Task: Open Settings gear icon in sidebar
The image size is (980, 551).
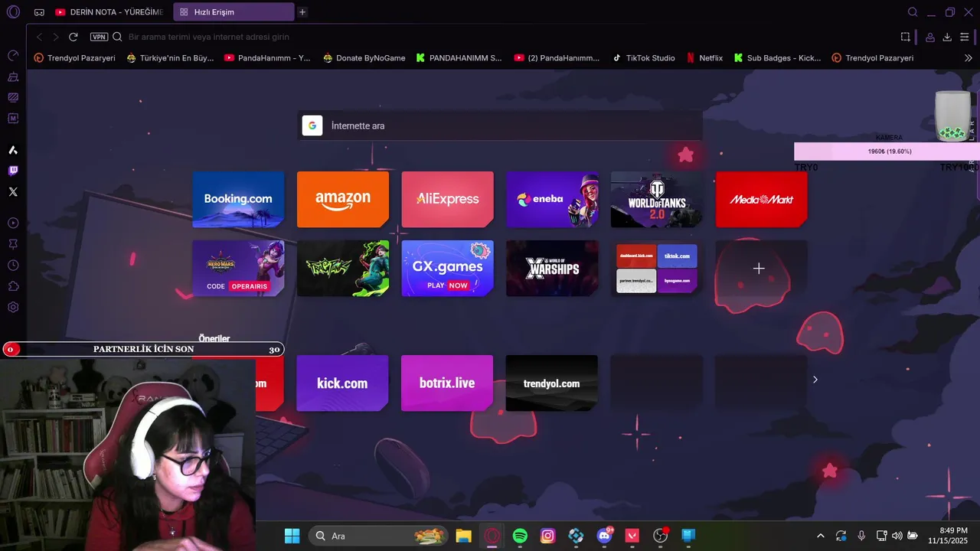Action: pos(13,307)
